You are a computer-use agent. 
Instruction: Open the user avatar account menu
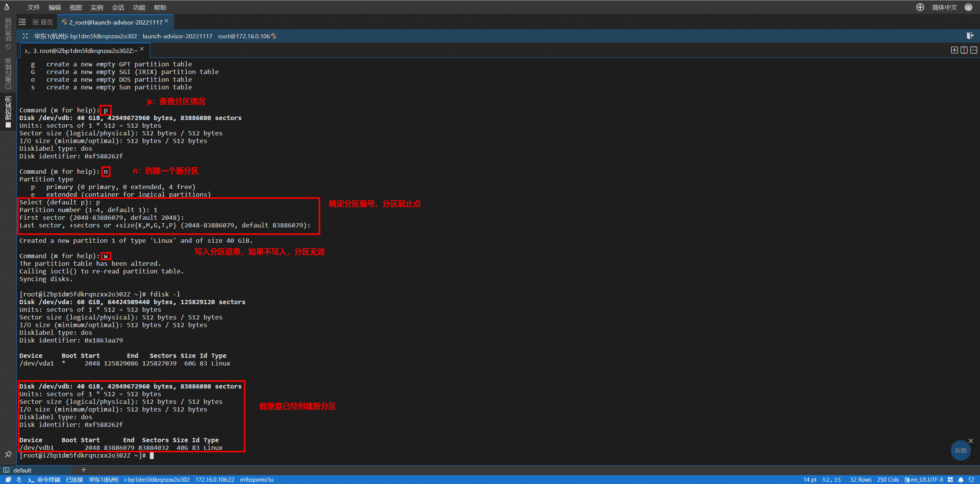[969, 7]
